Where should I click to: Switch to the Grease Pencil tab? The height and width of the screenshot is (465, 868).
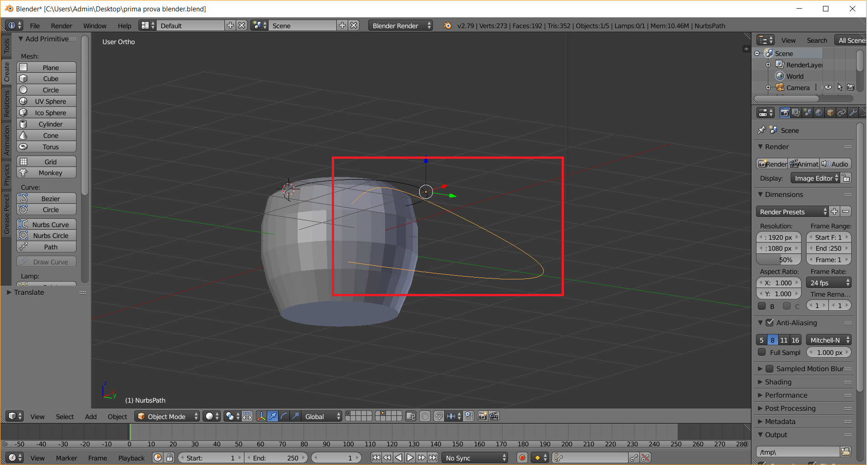click(x=6, y=214)
